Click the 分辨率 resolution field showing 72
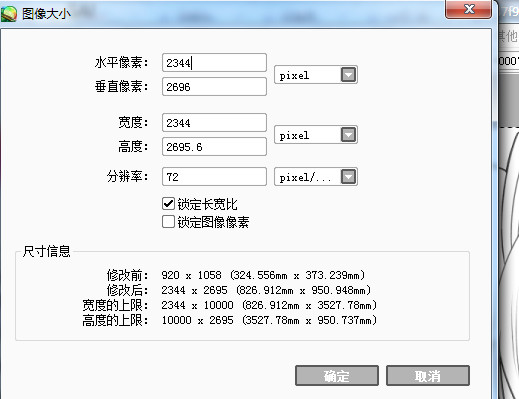Viewport: 519px width, 399px height. point(214,177)
